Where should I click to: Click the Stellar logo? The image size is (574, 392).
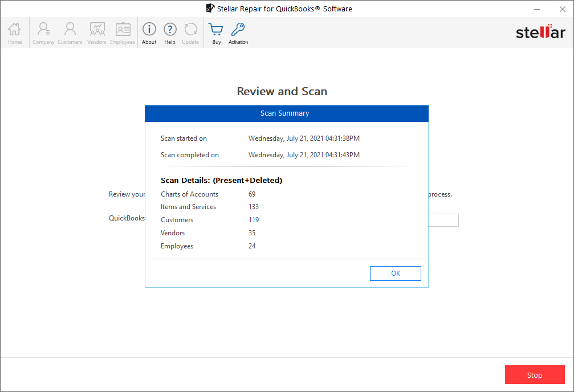[x=540, y=32]
